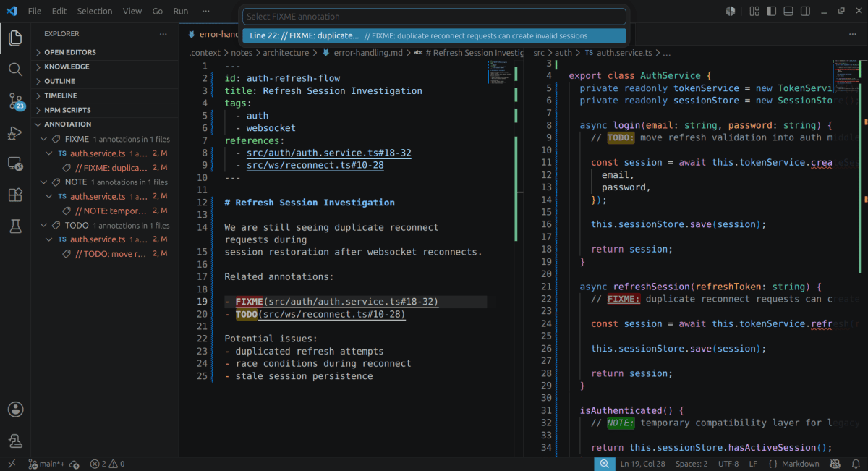Open the overflow menu ellipsis after Run
Viewport: 868px width, 471px height.
coord(206,11)
